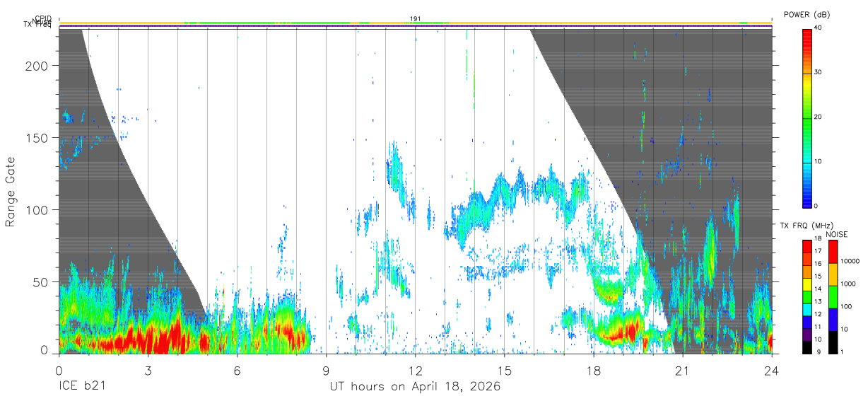
Task: Click the "30" value on POWER scale
Action: tap(819, 73)
